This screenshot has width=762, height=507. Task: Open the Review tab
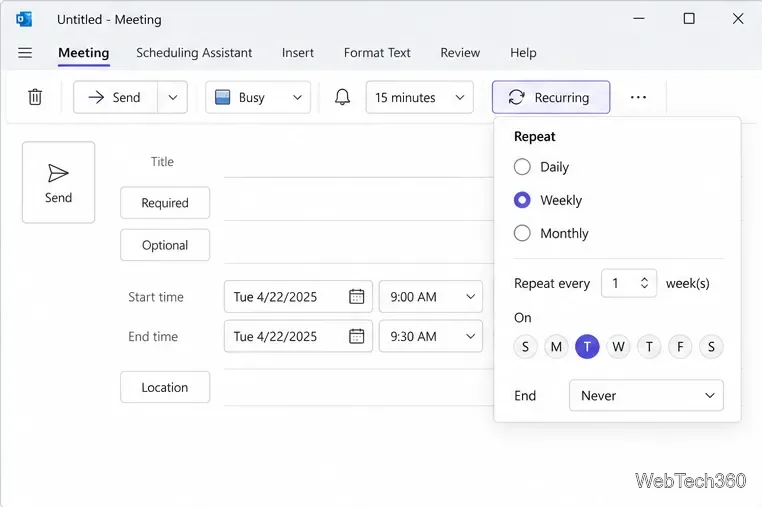(460, 52)
